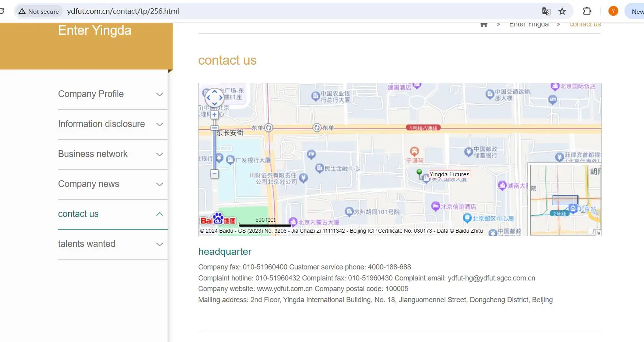Pan the map right with arrow control
The image size is (644, 342).
221,98
